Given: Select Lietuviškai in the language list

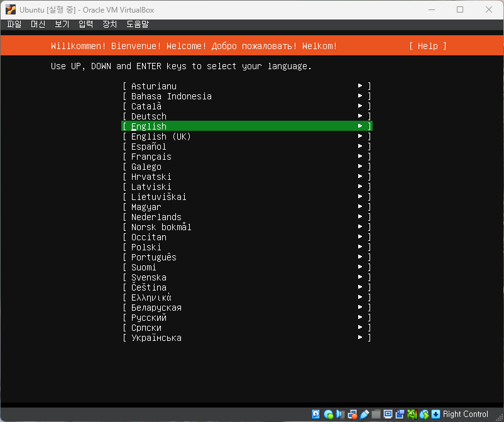Looking at the screenshot, I should coord(247,196).
